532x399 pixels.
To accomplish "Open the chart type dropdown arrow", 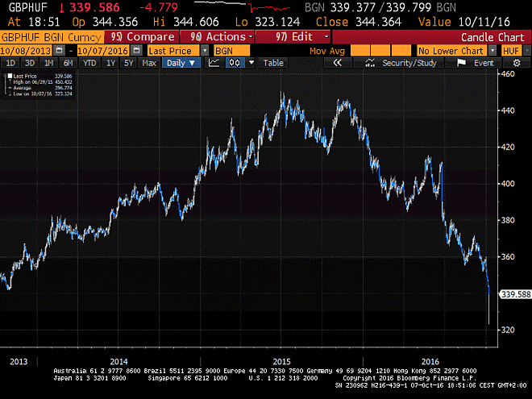I will pos(251,63).
